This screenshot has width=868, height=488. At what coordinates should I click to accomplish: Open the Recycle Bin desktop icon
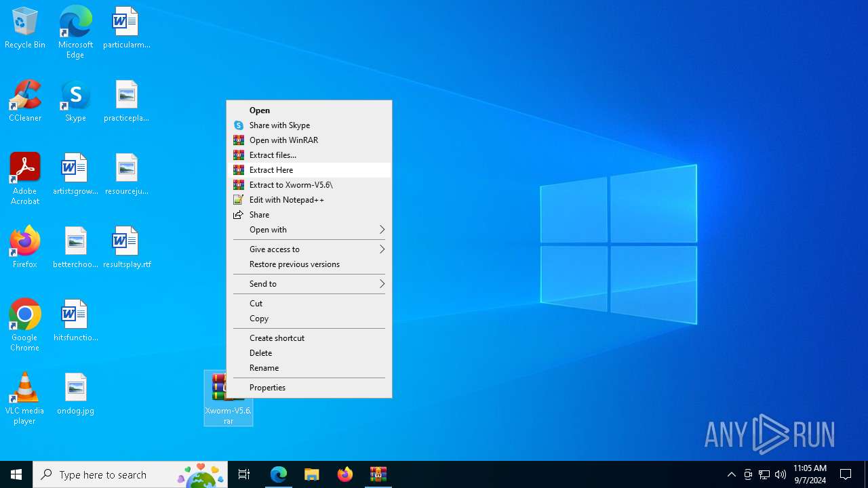click(25, 28)
